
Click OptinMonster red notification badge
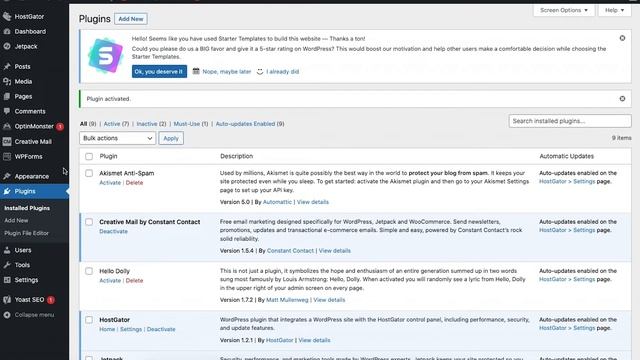pyautogui.click(x=60, y=127)
